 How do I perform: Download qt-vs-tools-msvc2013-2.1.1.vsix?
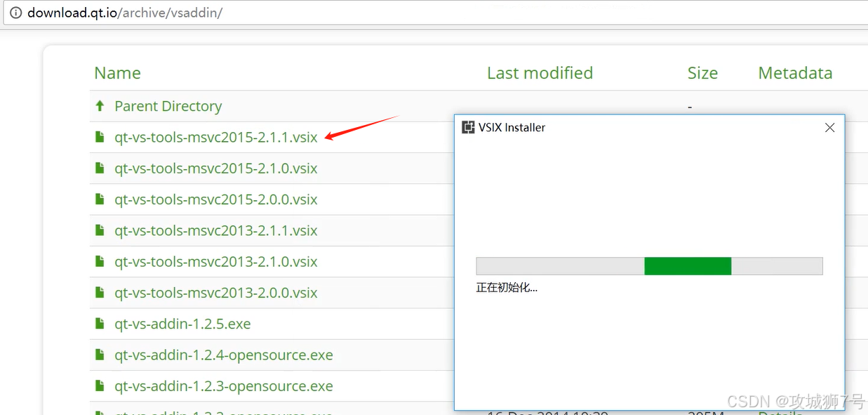click(x=216, y=230)
